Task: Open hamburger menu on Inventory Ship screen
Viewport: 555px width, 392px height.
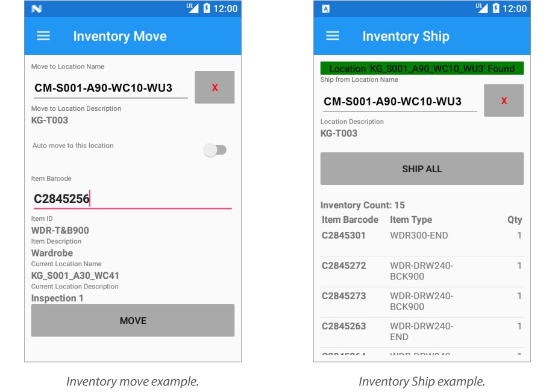Action: point(333,36)
